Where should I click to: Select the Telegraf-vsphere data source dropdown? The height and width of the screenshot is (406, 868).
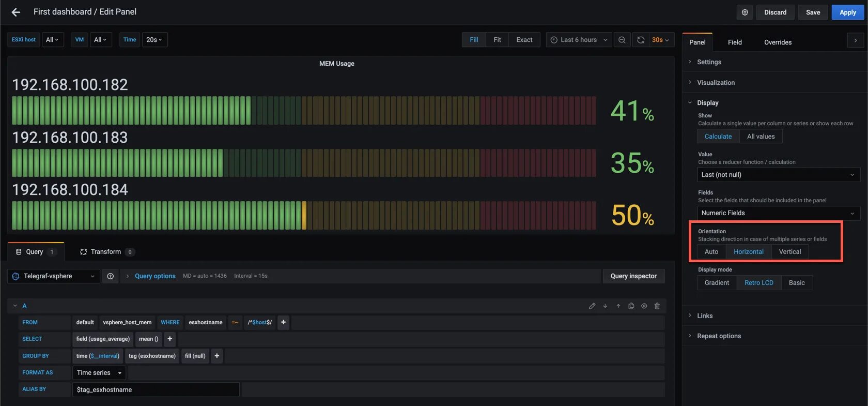point(54,276)
